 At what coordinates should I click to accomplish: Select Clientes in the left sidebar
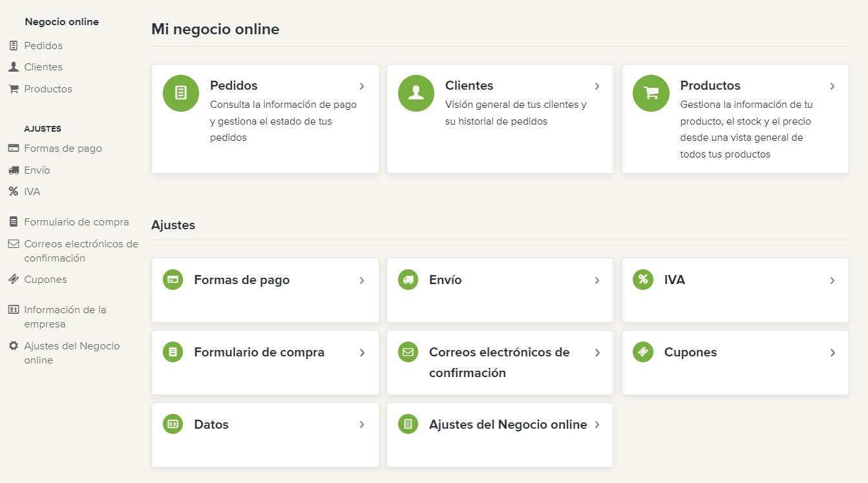(43, 67)
